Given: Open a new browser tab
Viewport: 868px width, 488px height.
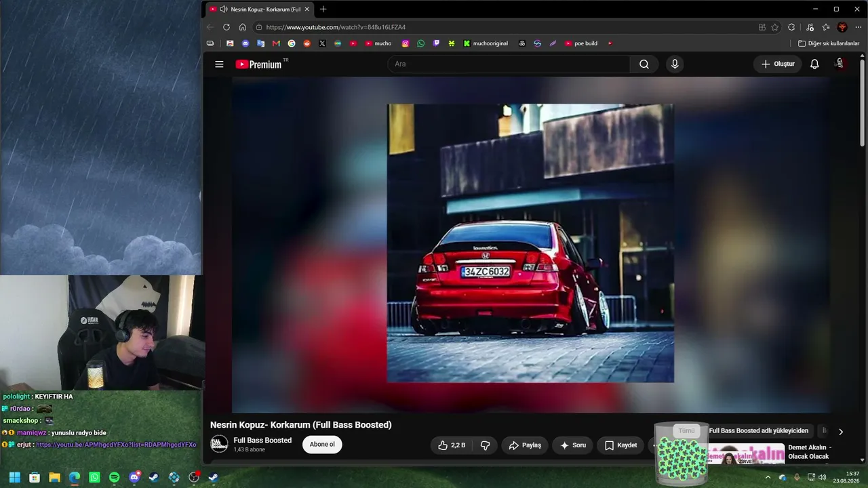Looking at the screenshot, I should pyautogui.click(x=323, y=9).
